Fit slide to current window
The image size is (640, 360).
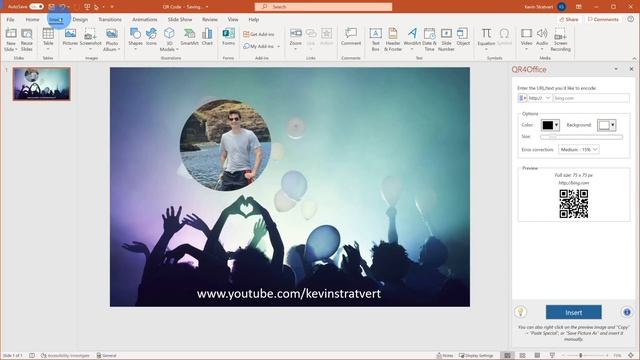[631, 356]
